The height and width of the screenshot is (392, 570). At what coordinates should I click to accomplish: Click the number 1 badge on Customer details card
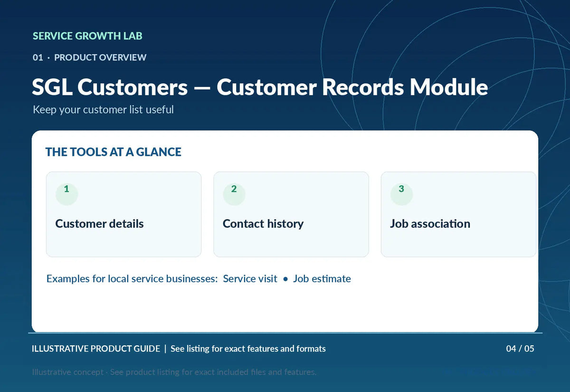66,194
